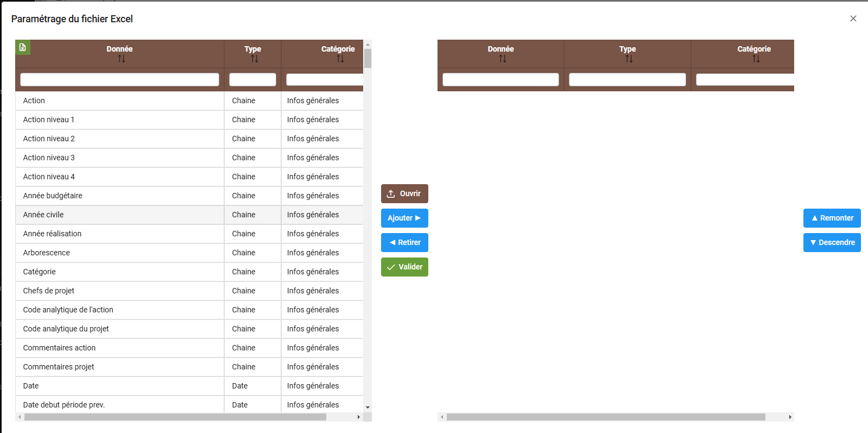Click the left table's vertical scrollbar down arrow
This screenshot has width=868, height=433.
click(x=368, y=407)
